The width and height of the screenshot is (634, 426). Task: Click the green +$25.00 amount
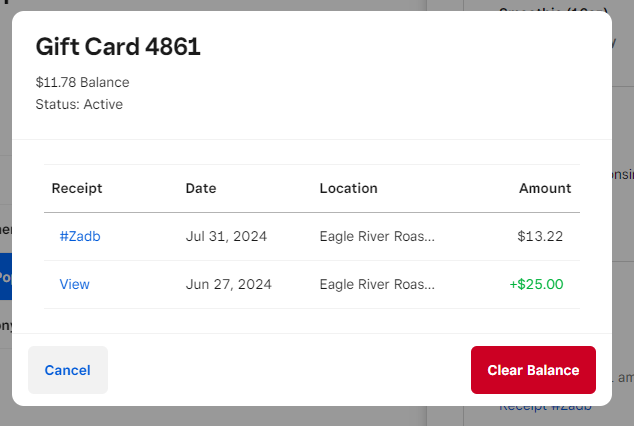tap(536, 284)
